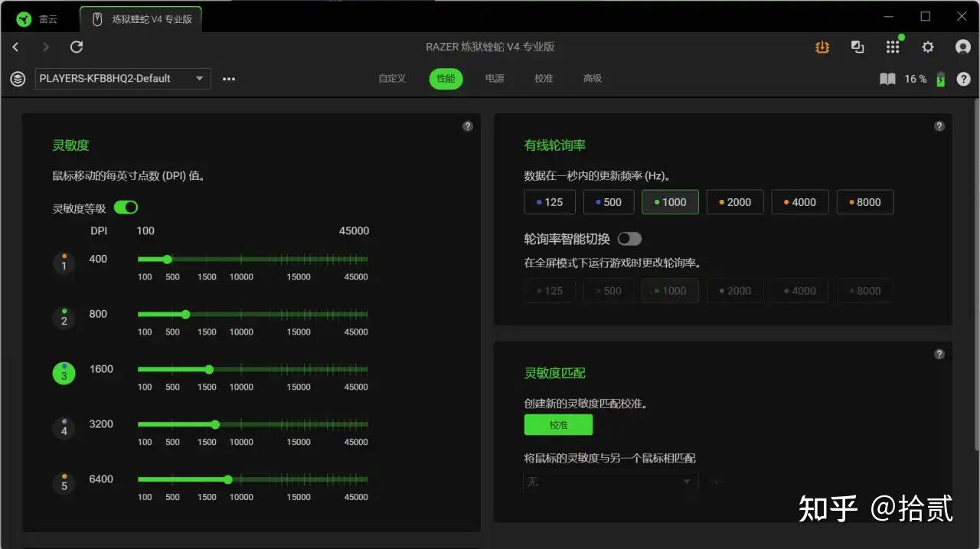Screen dimensions: 980x549
Task: Click the 校准 calibration button
Action: coord(558,424)
